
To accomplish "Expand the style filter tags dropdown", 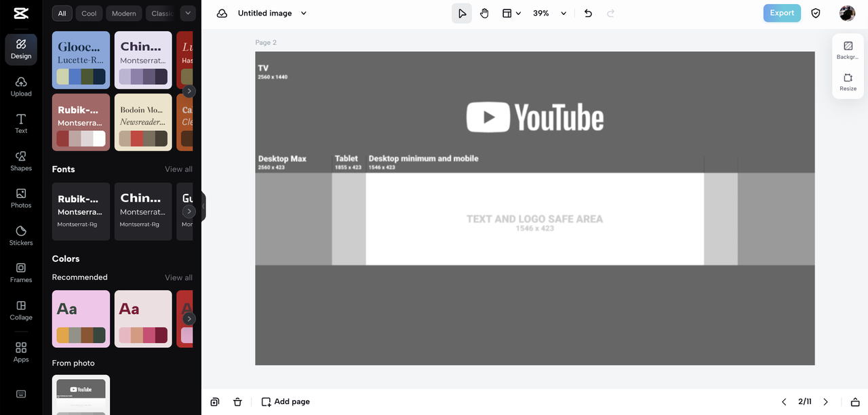I will 189,13.
